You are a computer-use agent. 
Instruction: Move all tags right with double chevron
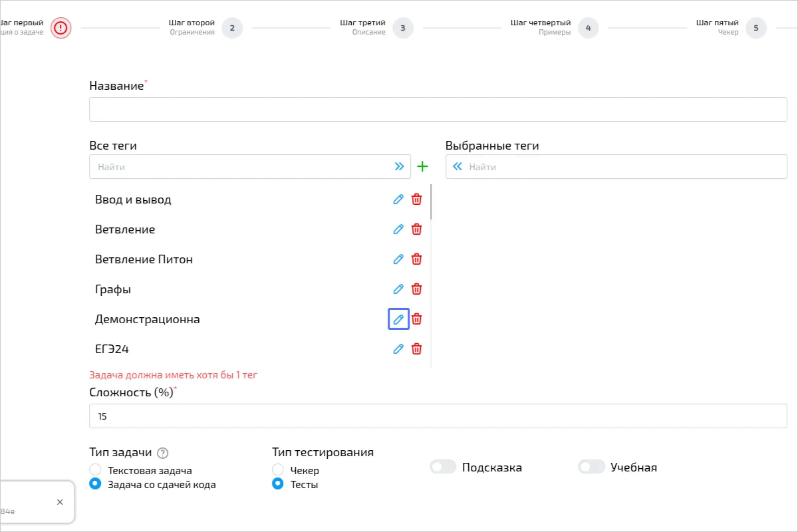pyautogui.click(x=399, y=167)
